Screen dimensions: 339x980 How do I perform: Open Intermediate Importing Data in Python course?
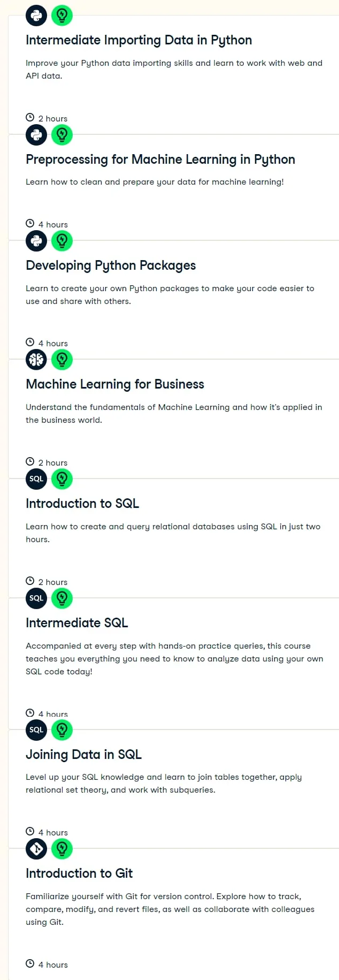[138, 40]
